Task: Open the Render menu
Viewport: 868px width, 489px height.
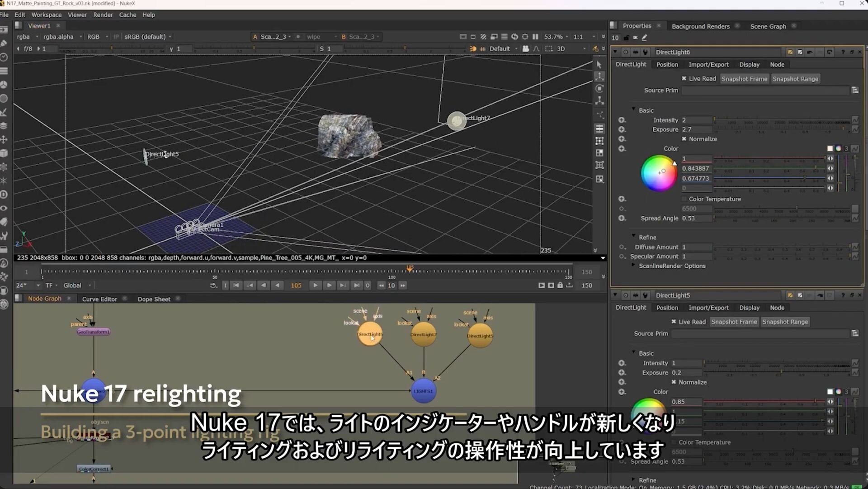Action: click(x=103, y=15)
